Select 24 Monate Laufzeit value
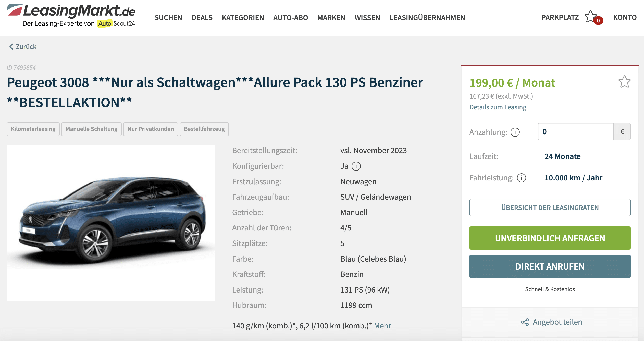Screen dimensions: 644x341 (562, 156)
